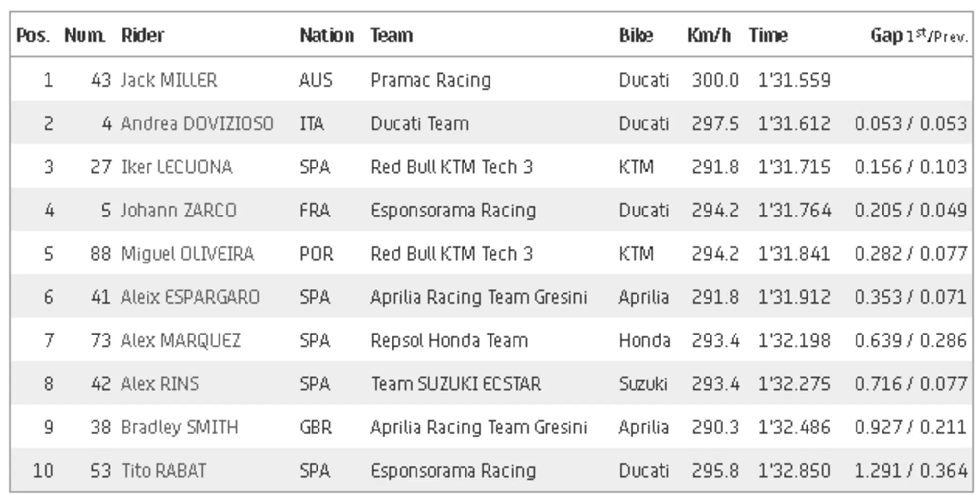This screenshot has width=980, height=502.
Task: Click the Team column header
Action: 392,35
